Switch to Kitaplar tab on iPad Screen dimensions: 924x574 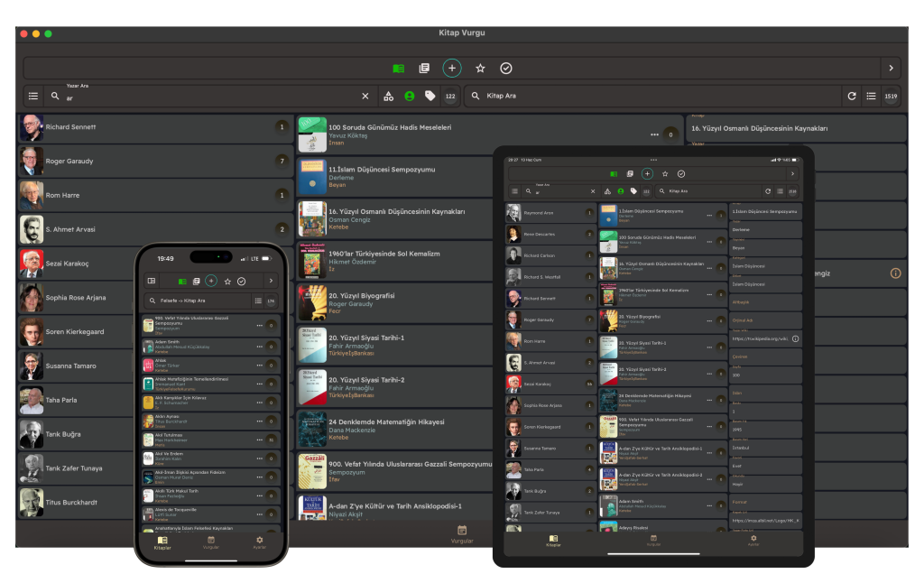click(x=553, y=541)
